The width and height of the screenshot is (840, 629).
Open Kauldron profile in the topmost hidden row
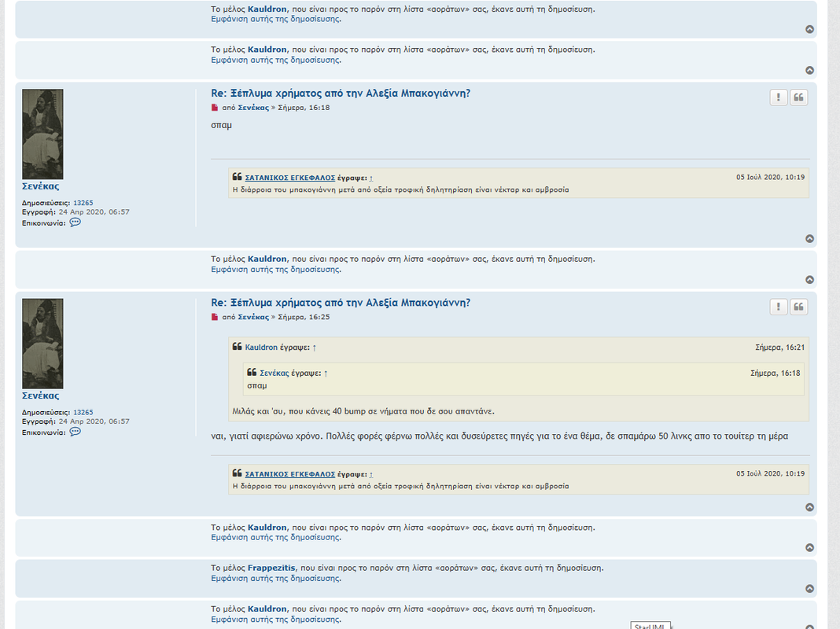267,9
